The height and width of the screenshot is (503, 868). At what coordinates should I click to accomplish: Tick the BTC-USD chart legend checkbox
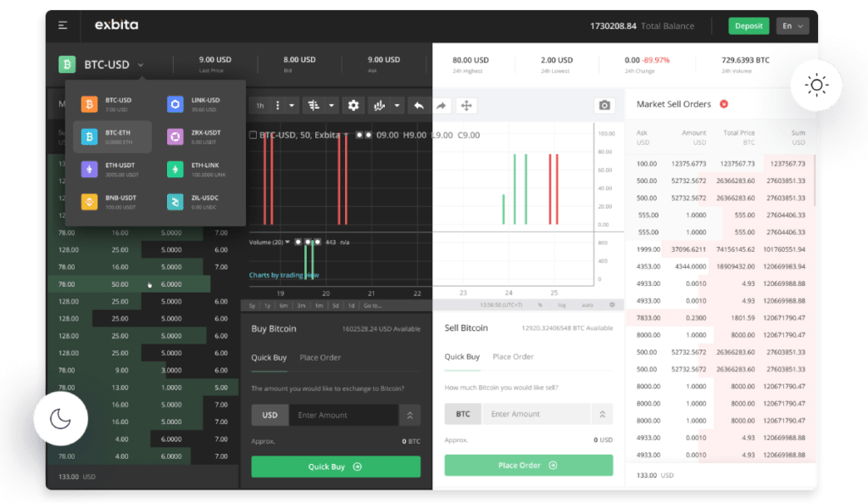tap(253, 135)
